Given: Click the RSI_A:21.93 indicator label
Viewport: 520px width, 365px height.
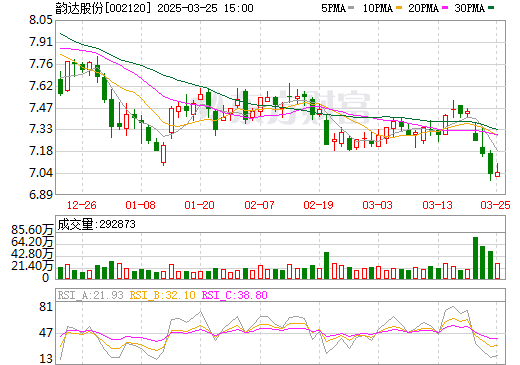Looking at the screenshot, I should coord(90,295).
